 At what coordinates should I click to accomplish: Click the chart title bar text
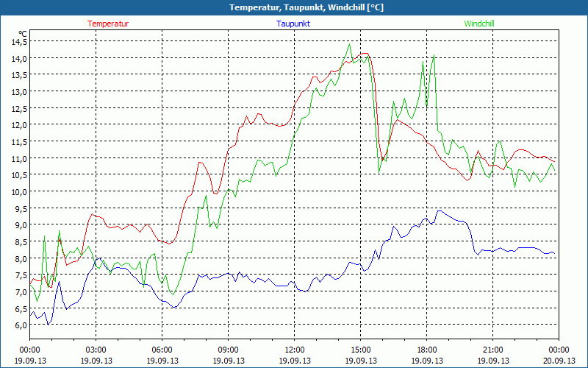(x=294, y=7)
